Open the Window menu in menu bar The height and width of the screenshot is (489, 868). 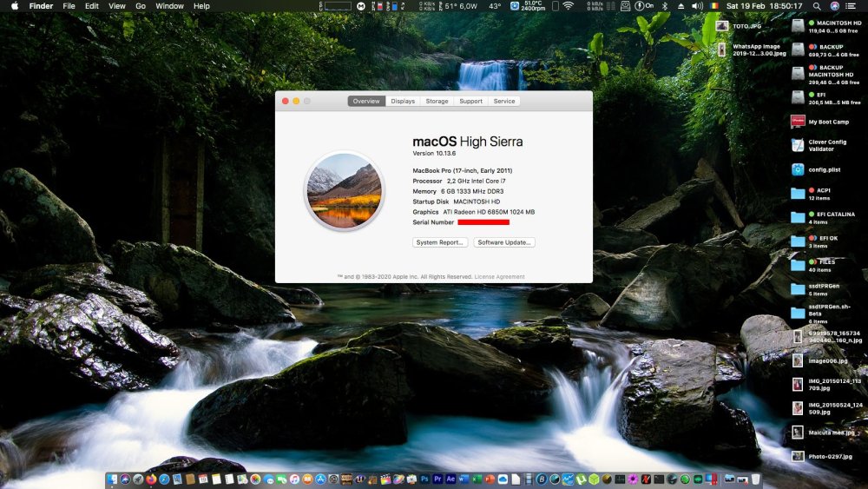[169, 6]
